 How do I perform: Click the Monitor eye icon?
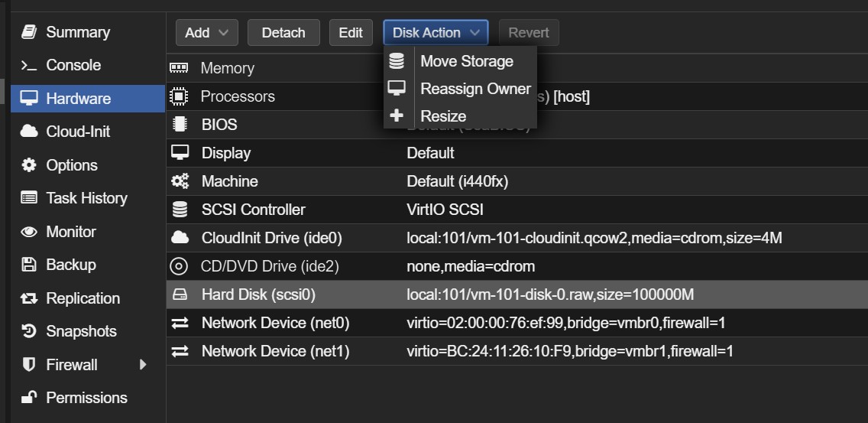(29, 232)
